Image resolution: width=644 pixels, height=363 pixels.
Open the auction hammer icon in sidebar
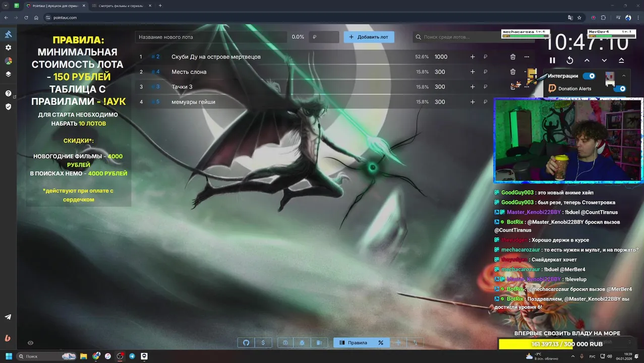8,34
